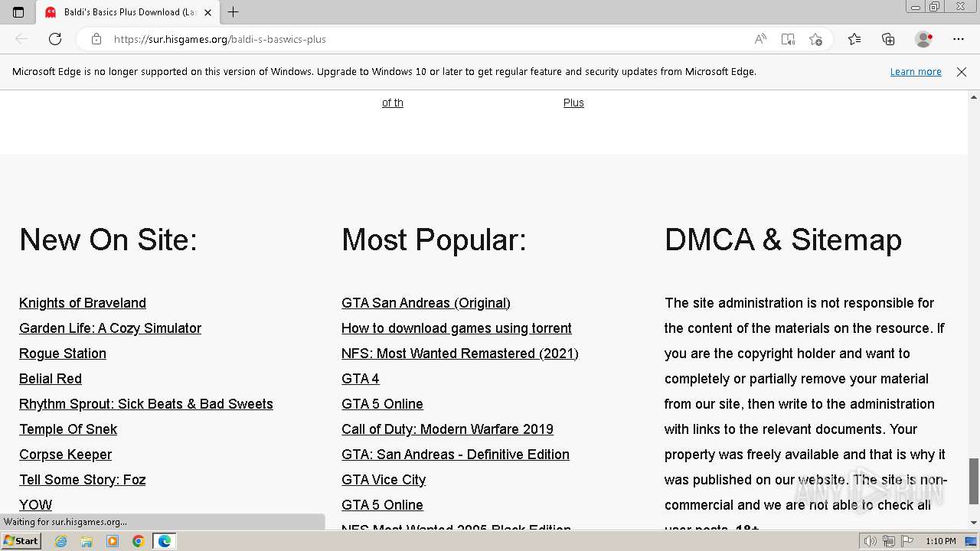Open Edge Settings and more menu

click(959, 39)
